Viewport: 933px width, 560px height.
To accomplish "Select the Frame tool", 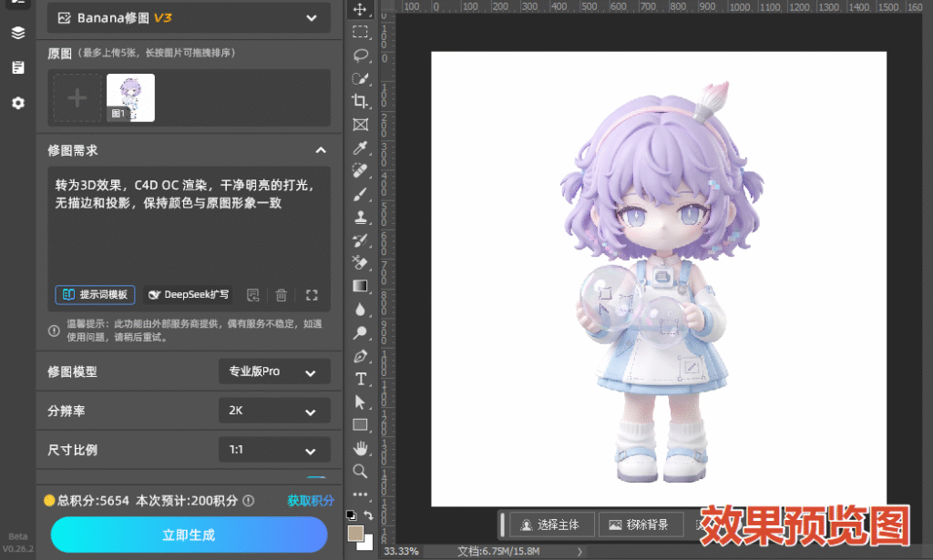I will point(360,124).
